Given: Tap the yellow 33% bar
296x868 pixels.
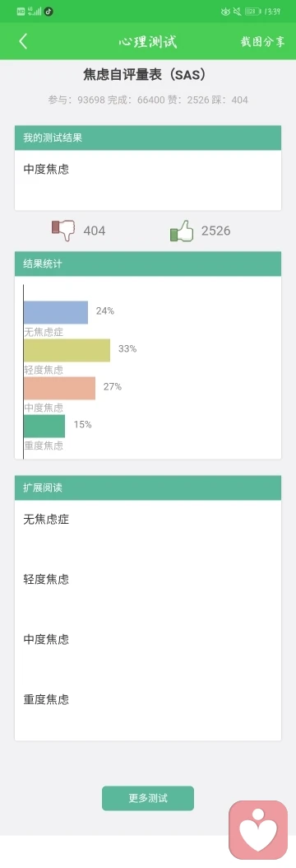Looking at the screenshot, I should click(67, 350).
